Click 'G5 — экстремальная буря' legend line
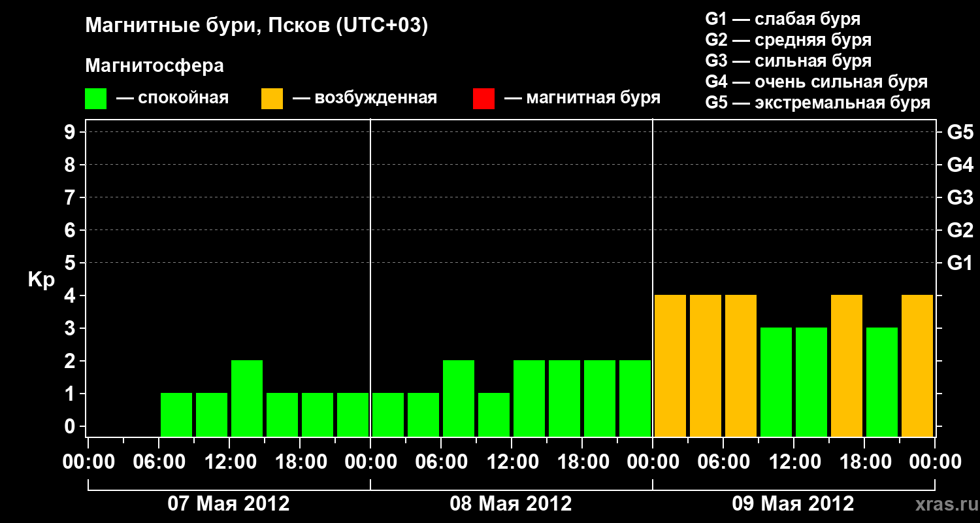This screenshot has width=980, height=523. tap(817, 103)
